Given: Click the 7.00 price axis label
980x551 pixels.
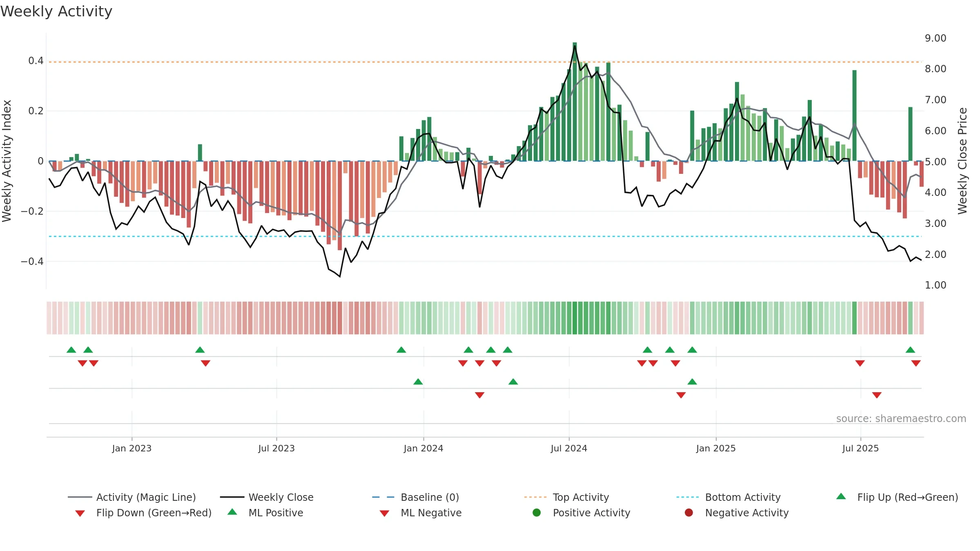Looking at the screenshot, I should click(935, 100).
